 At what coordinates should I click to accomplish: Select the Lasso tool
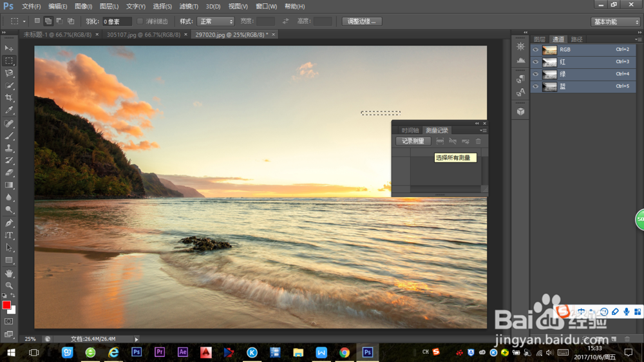tap(8, 73)
